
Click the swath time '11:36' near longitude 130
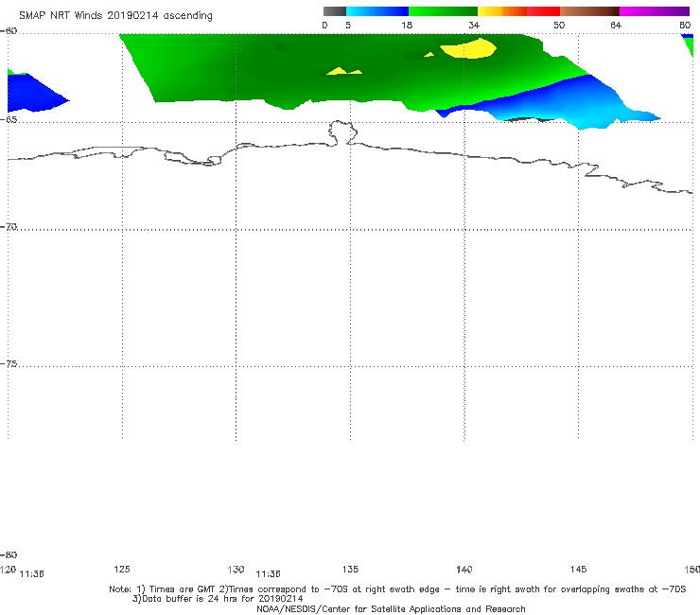[268, 574]
